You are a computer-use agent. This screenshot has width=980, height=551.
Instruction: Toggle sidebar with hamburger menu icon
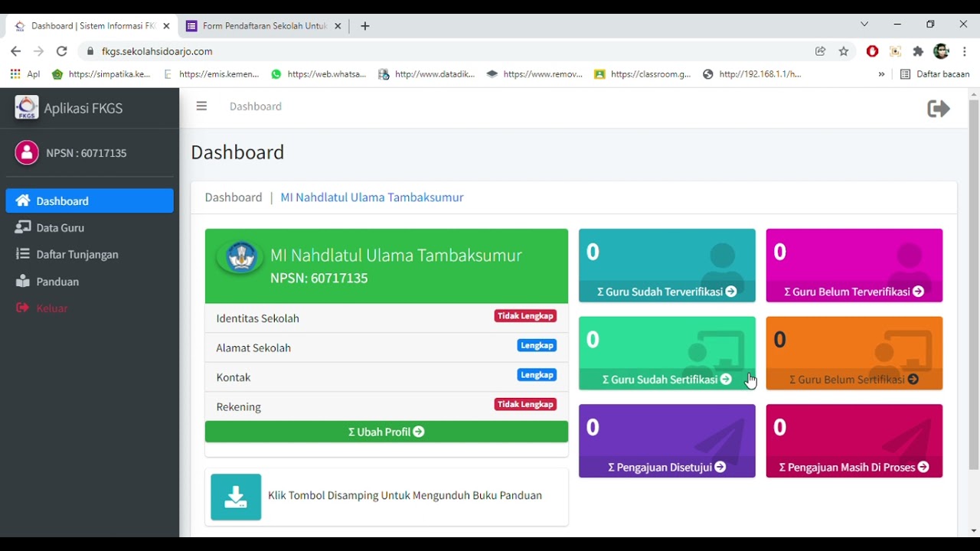[x=201, y=106]
